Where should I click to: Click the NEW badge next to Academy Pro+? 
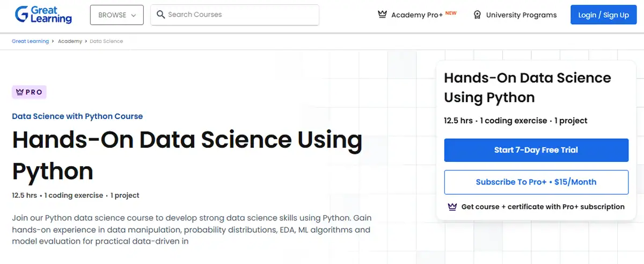pyautogui.click(x=451, y=13)
